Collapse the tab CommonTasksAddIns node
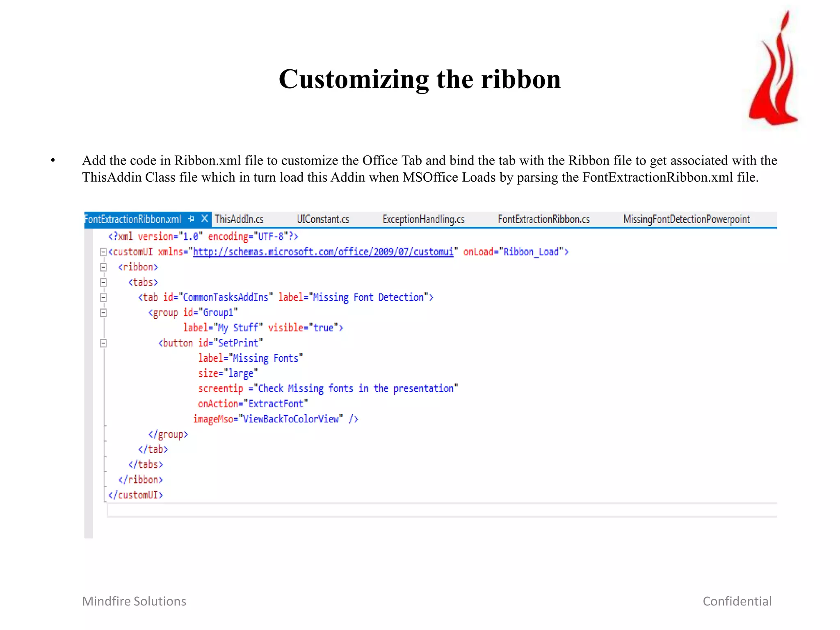 click(103, 297)
